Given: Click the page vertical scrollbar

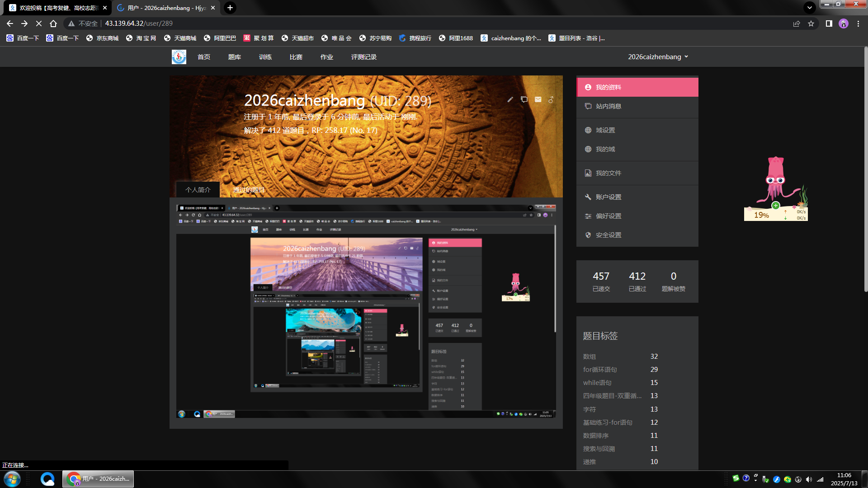Looking at the screenshot, I should tap(865, 169).
